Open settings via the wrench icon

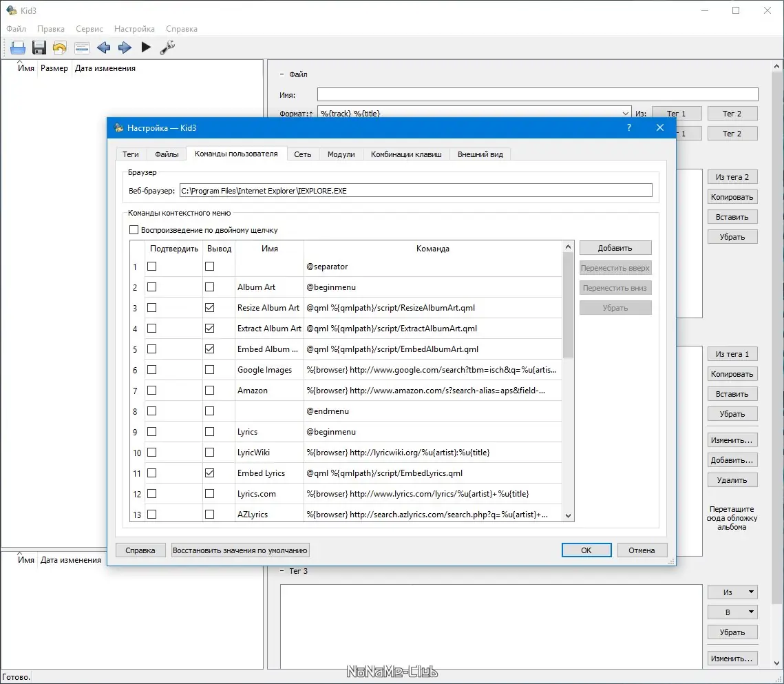point(167,48)
